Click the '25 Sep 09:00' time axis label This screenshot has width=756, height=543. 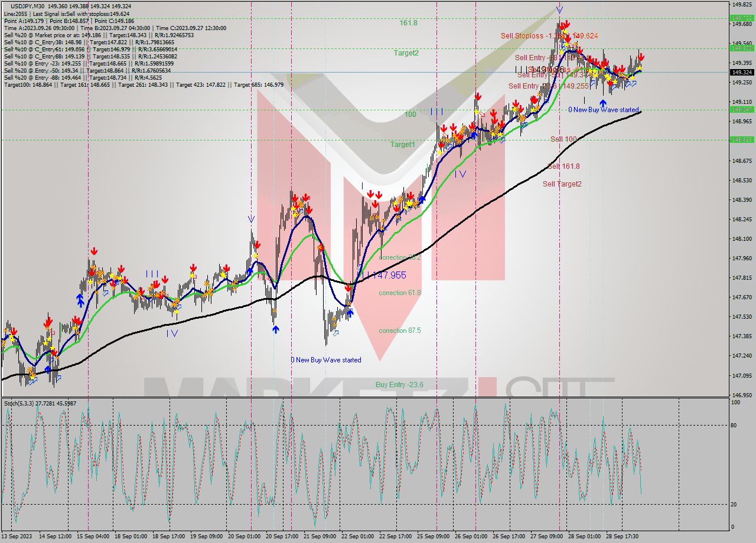434,537
